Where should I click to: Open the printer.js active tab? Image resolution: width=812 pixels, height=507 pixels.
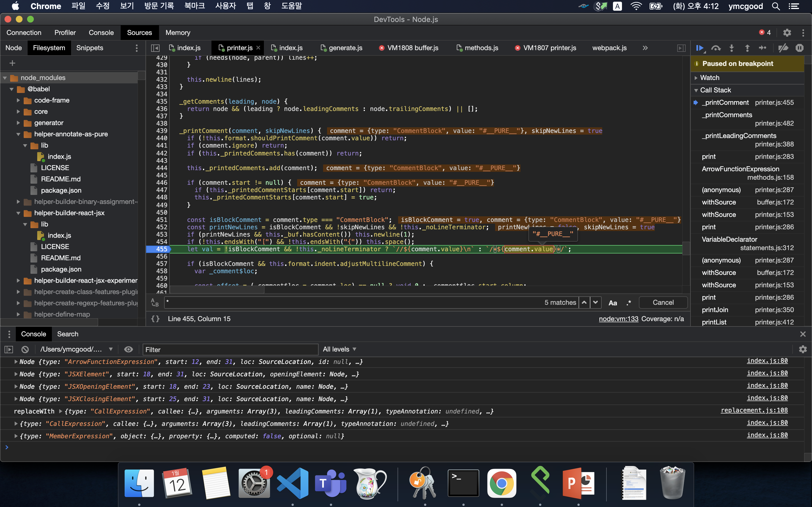[237, 47]
